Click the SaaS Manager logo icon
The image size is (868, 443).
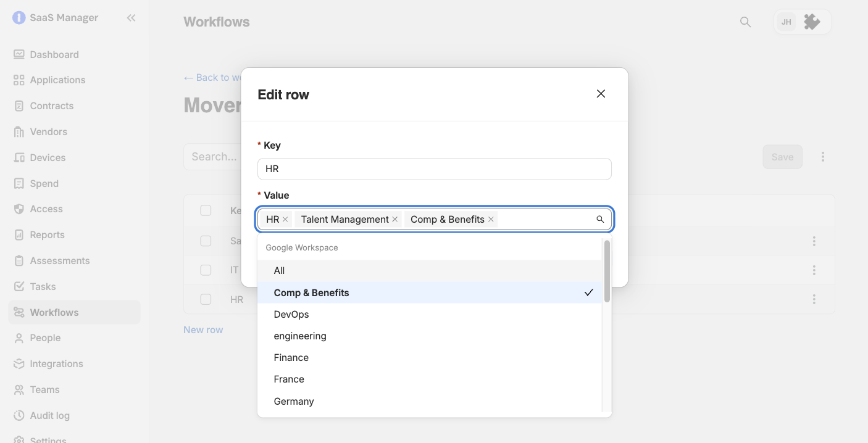(19, 18)
